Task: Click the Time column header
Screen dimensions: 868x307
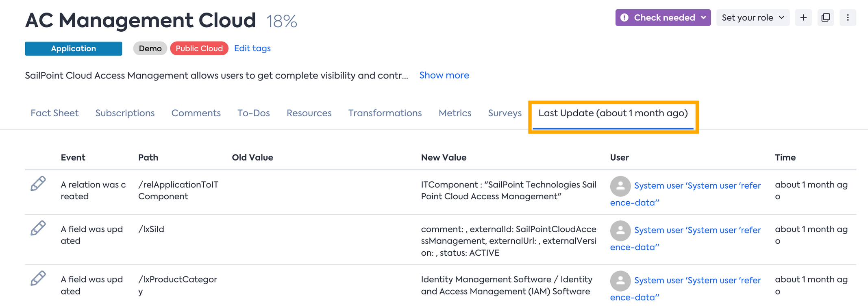Action: click(x=785, y=157)
